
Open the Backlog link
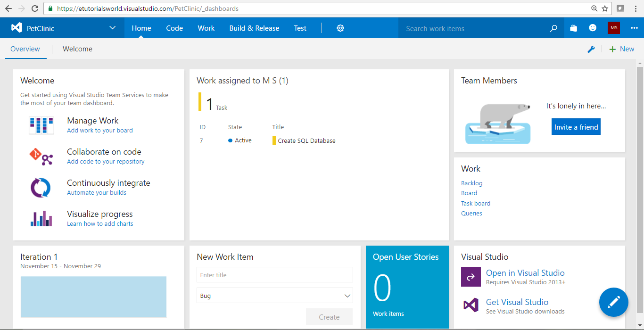(x=472, y=183)
